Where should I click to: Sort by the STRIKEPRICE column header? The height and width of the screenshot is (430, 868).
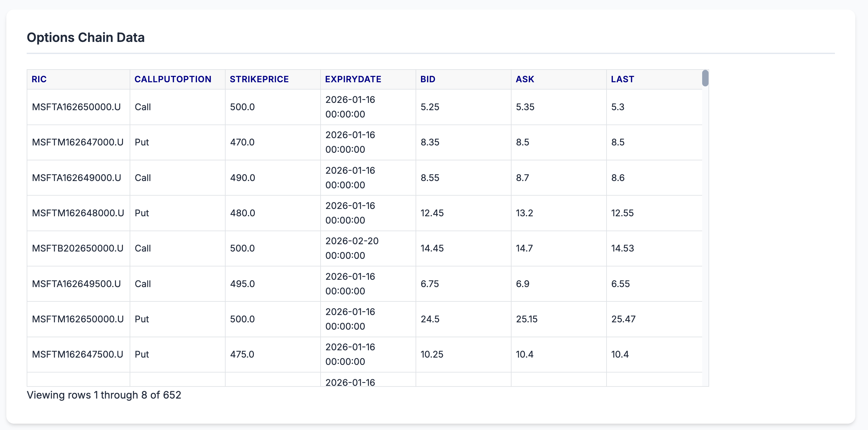pos(259,79)
